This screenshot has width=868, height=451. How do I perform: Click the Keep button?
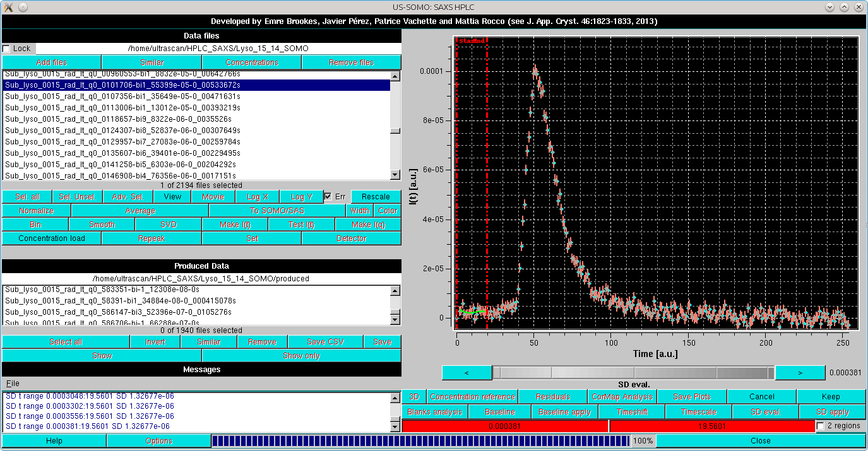point(831,397)
